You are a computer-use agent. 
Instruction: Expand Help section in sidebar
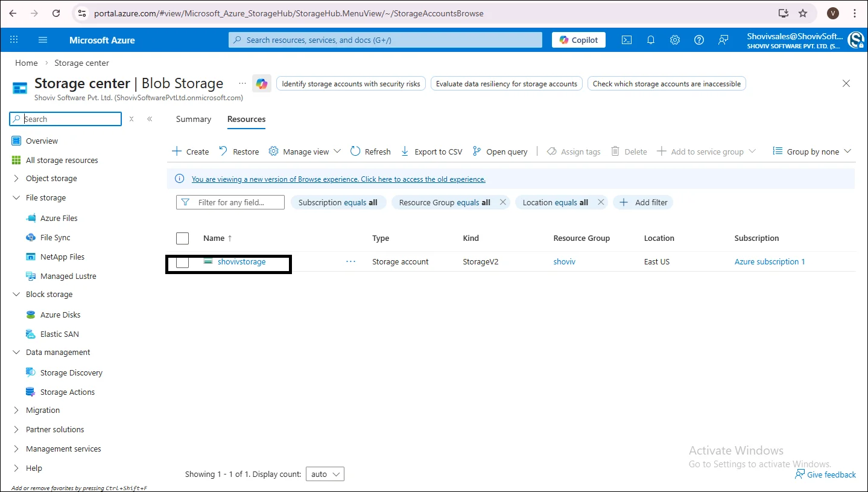(x=16, y=468)
